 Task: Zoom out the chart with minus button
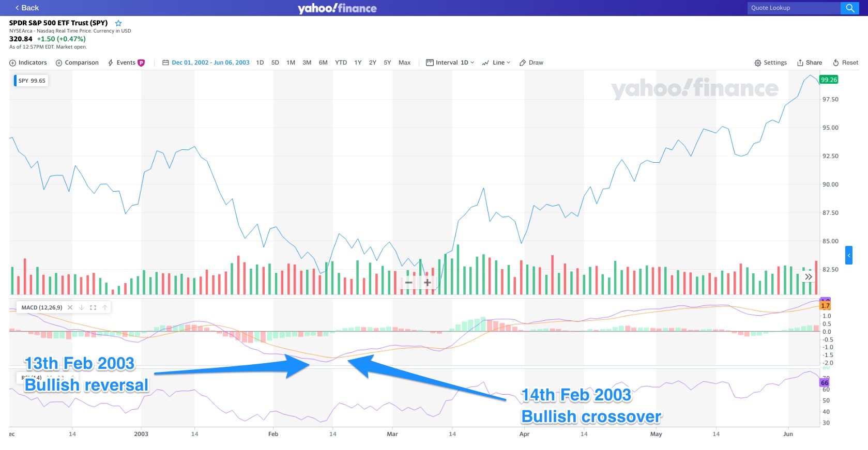point(408,283)
